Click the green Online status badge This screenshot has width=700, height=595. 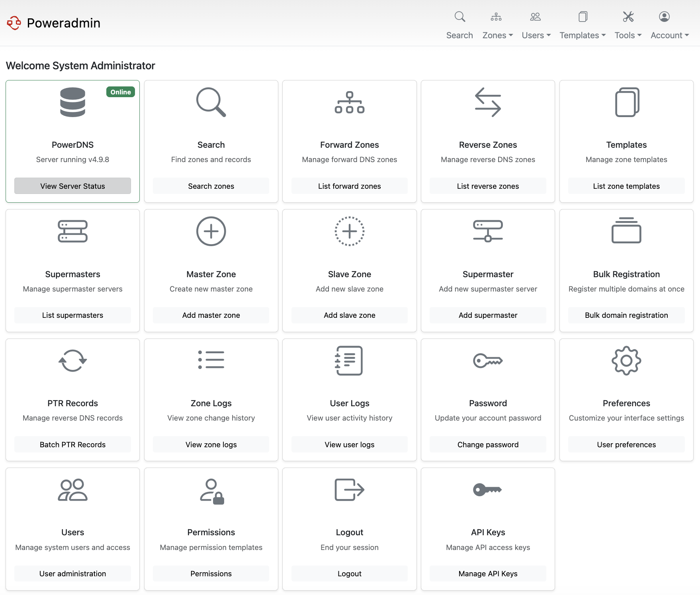click(x=120, y=92)
